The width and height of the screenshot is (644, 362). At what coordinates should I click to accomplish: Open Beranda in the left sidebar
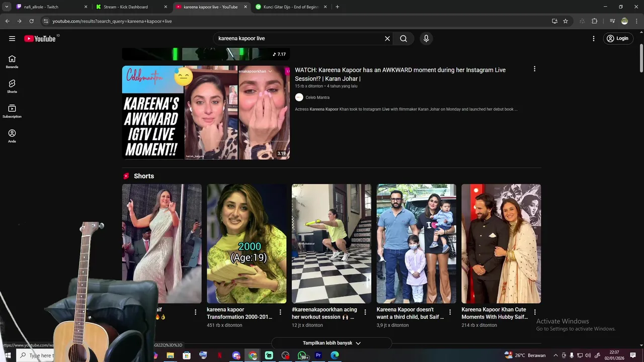pyautogui.click(x=12, y=61)
